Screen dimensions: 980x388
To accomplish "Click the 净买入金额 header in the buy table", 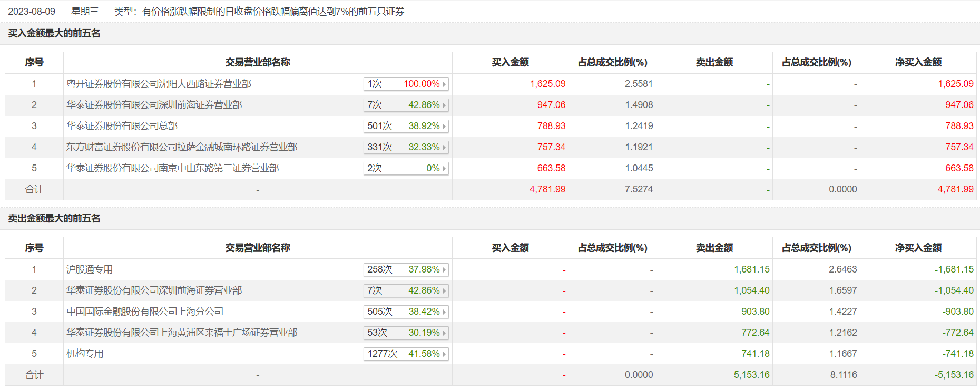I will (x=918, y=62).
